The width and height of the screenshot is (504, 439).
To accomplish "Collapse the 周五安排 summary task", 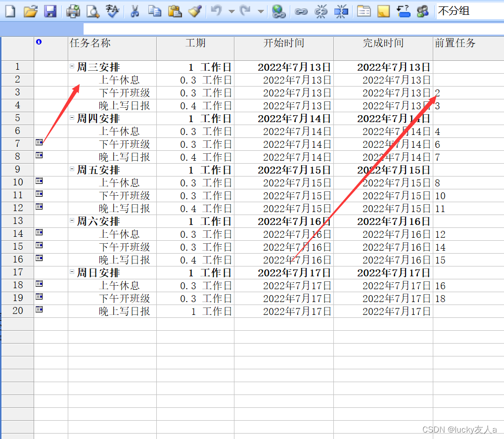I will [72, 169].
